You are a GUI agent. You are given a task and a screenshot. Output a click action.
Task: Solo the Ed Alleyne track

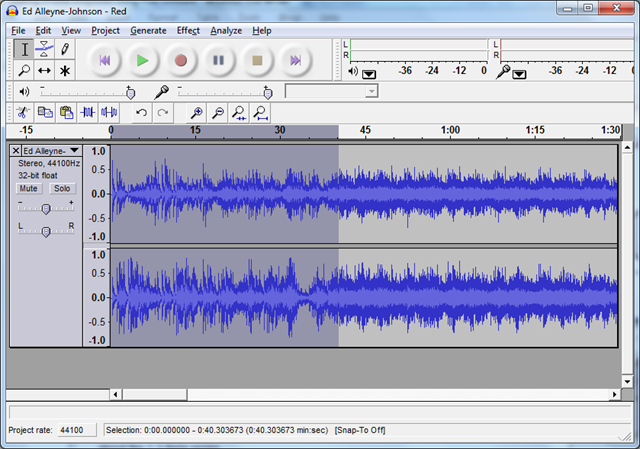[x=62, y=188]
